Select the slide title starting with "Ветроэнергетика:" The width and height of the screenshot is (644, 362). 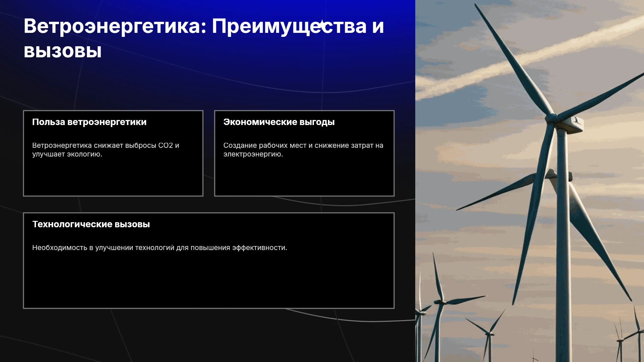[x=204, y=38]
